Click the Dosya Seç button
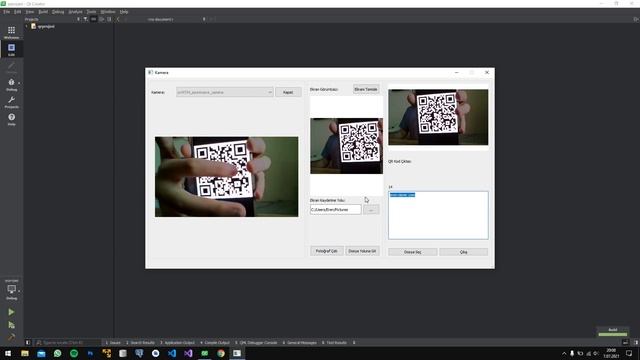The width and height of the screenshot is (640, 360). pos(413,252)
